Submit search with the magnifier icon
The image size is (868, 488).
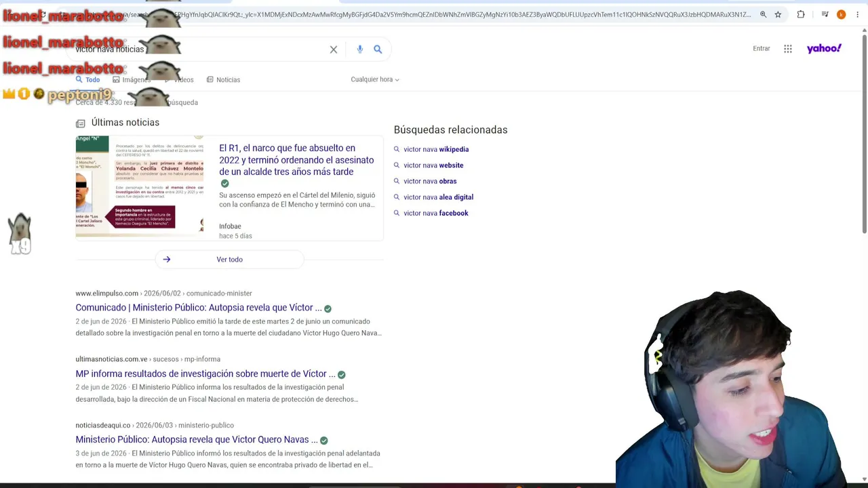click(378, 49)
